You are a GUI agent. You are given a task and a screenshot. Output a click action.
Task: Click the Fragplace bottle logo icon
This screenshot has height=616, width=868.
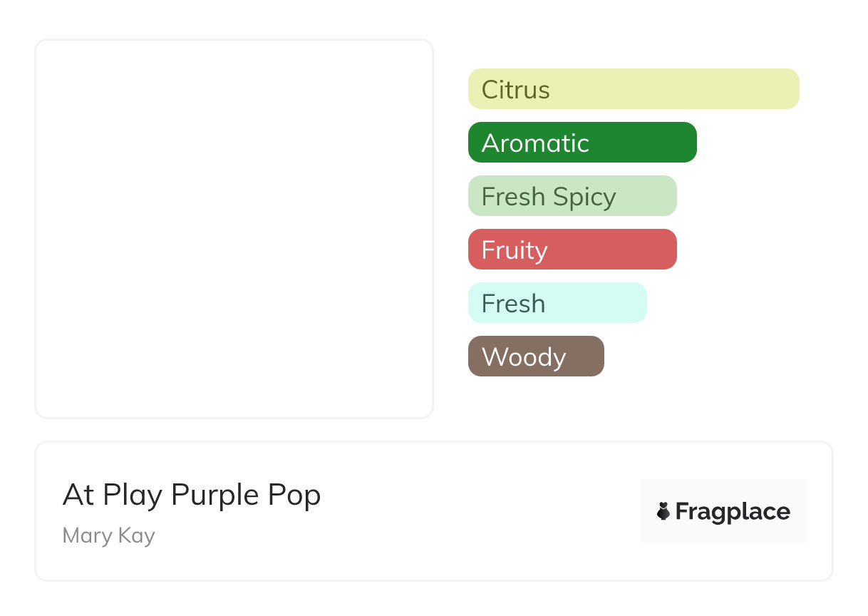(x=663, y=511)
